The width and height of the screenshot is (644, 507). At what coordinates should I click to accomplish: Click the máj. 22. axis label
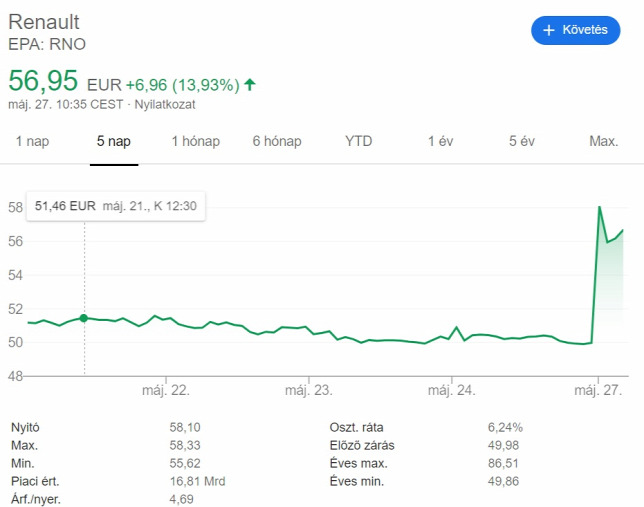click(166, 389)
